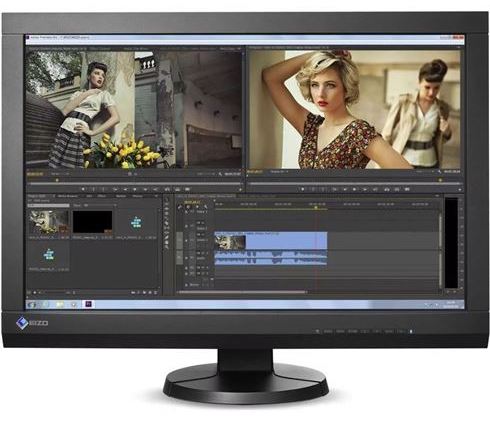Click the timeline horizontal scrollbar

click(242, 292)
